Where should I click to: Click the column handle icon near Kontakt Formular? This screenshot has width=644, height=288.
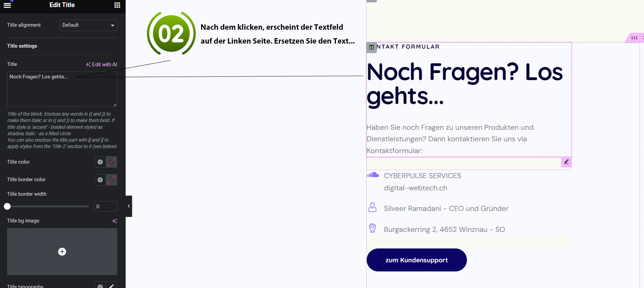coord(371,47)
